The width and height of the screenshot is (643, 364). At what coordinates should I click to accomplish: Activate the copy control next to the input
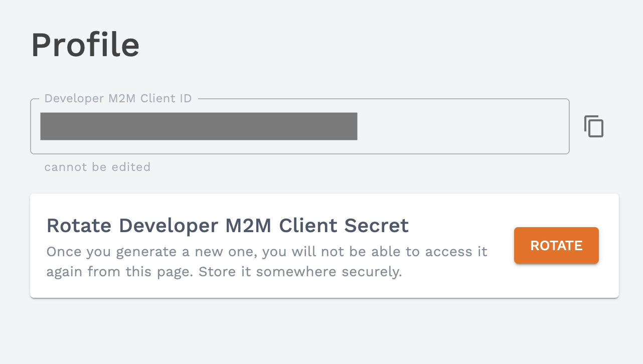tap(594, 126)
